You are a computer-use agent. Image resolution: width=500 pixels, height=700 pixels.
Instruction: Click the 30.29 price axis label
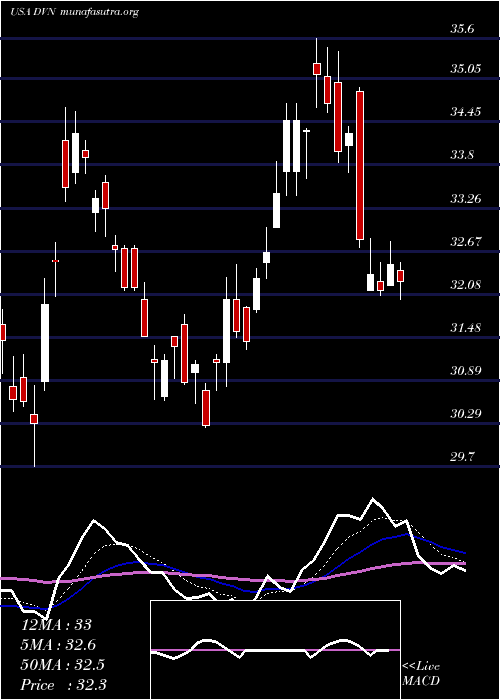click(x=466, y=414)
